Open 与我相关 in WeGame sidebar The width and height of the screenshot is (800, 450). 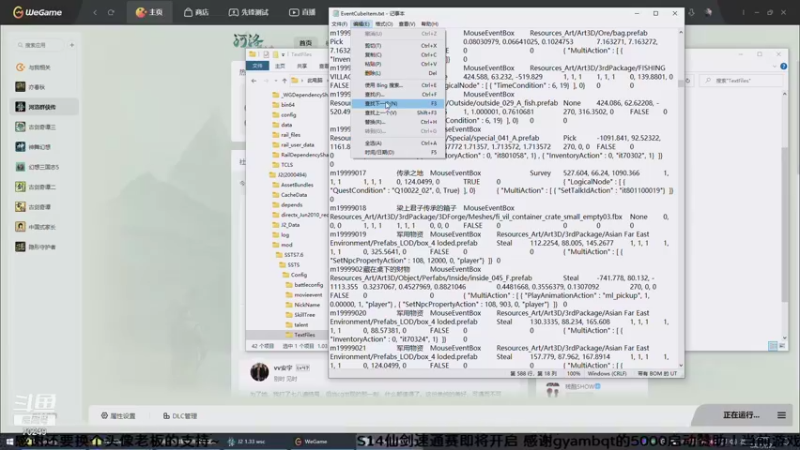pos(34,67)
